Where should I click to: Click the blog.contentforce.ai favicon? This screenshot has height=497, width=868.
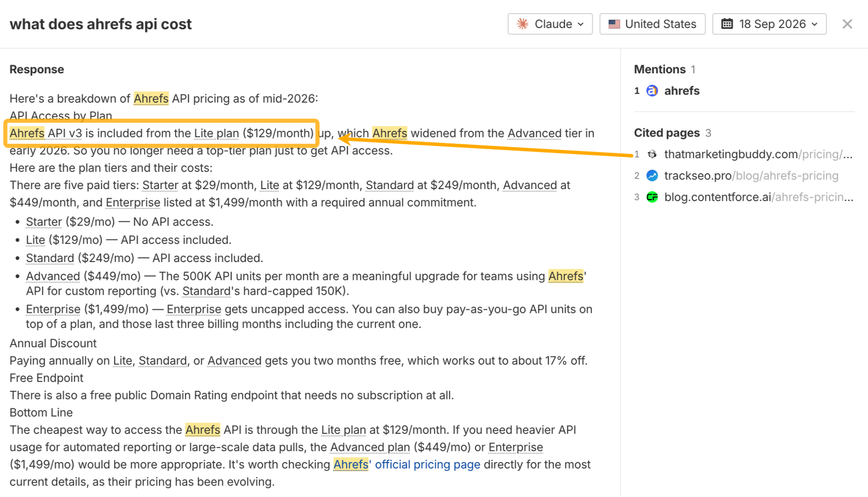point(652,197)
